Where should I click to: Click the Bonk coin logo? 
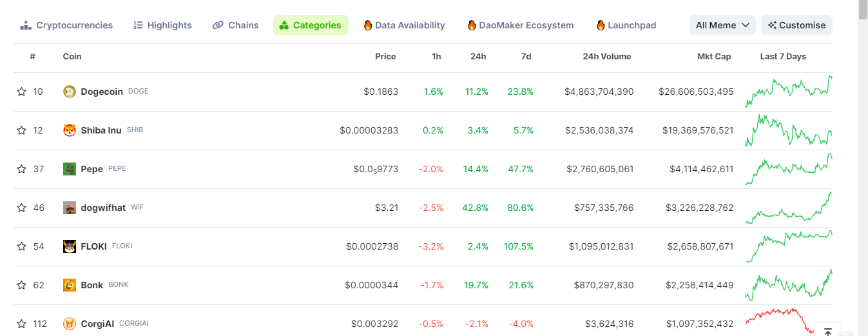click(70, 285)
